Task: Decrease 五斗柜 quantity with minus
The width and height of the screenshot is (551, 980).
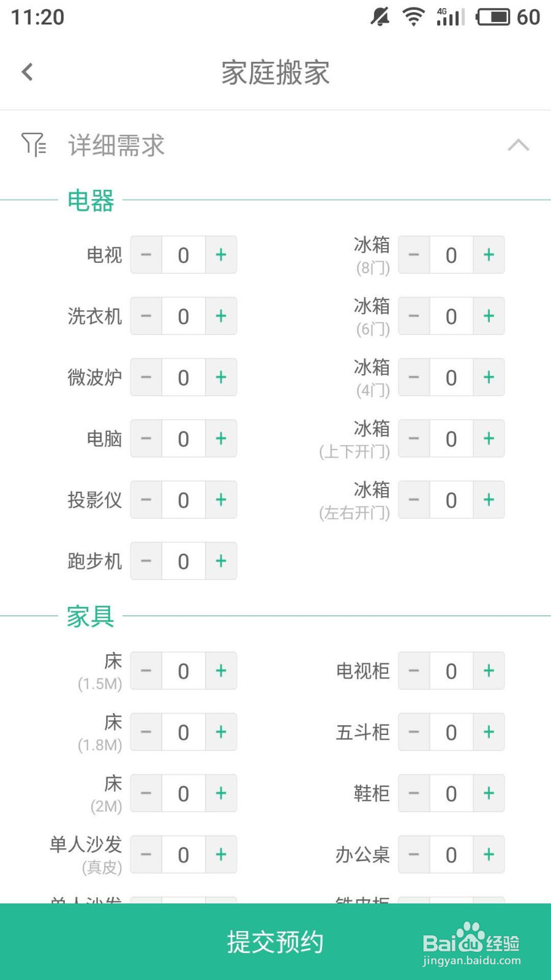Action: [x=414, y=732]
